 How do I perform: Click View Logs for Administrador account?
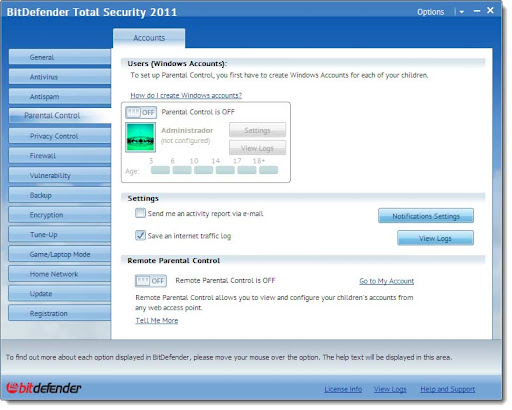pyautogui.click(x=257, y=148)
